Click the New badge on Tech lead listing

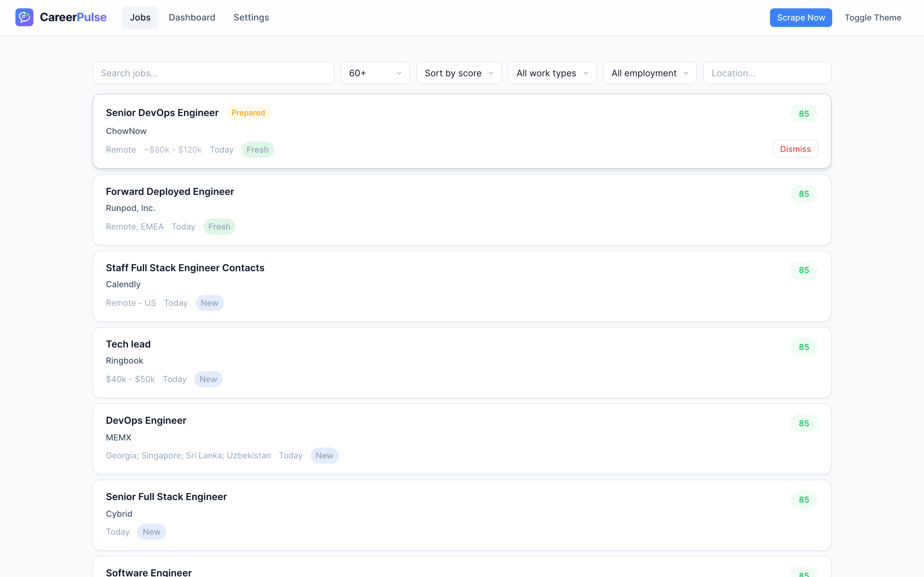point(209,379)
